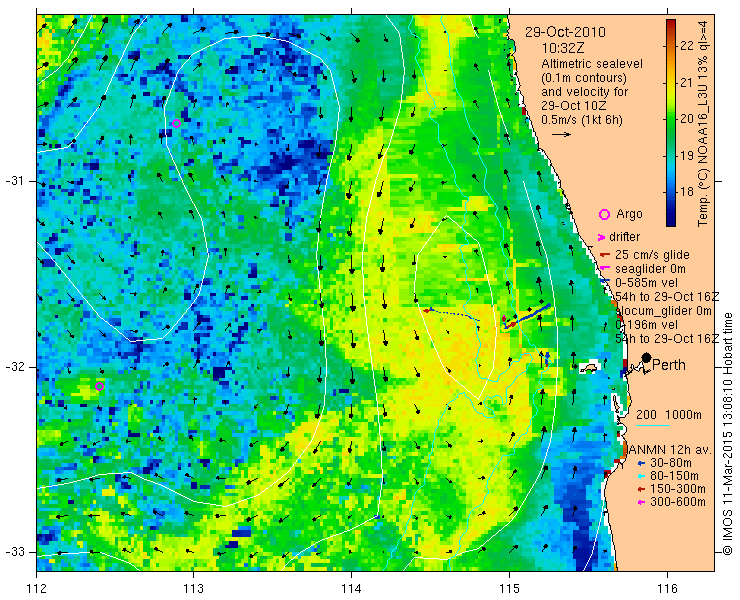Click the blue 30-80m ANMN arrow symbol
This screenshot has width=740, height=600.
641,464
